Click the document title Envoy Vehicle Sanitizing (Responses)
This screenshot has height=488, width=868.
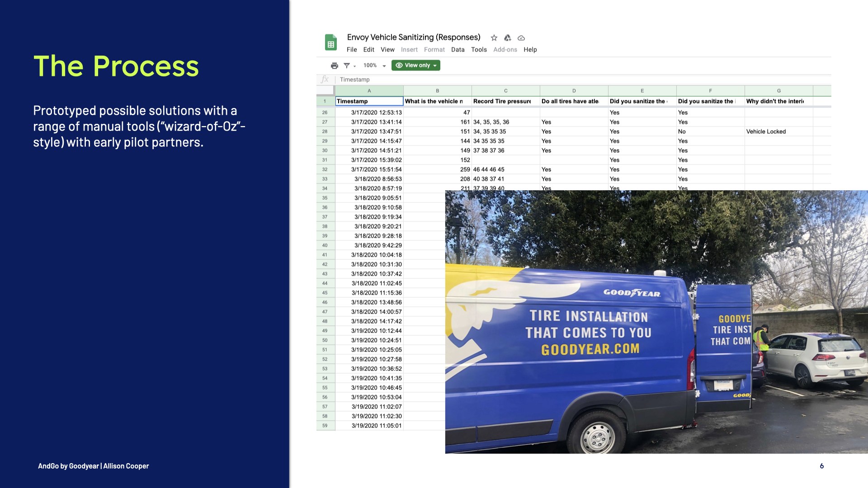414,38
